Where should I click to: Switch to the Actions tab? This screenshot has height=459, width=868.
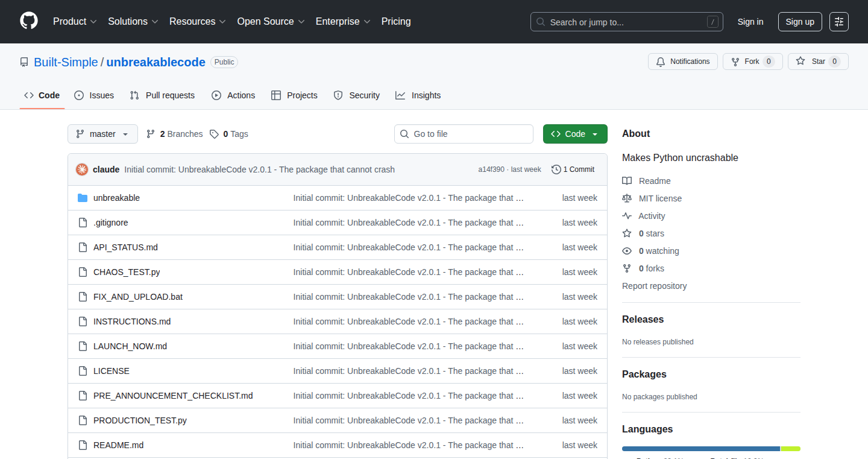coord(233,95)
